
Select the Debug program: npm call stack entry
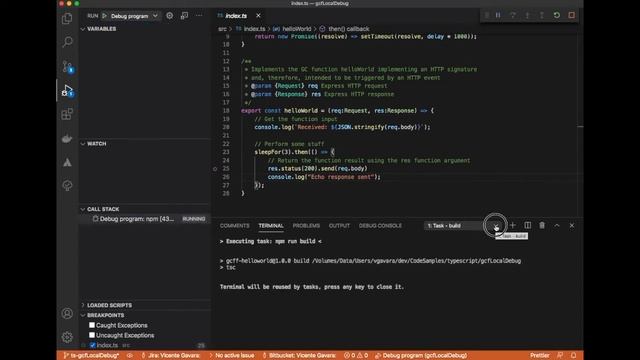(145, 219)
